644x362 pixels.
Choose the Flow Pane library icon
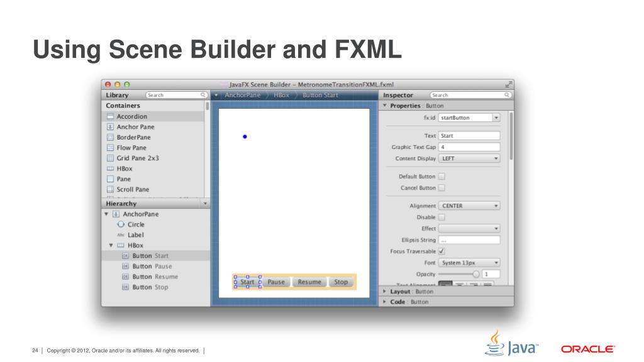[110, 148]
